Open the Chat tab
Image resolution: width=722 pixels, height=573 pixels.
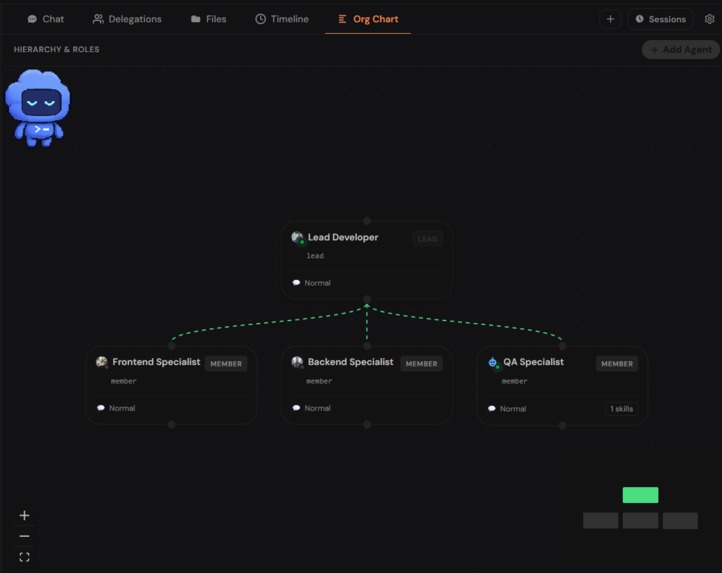coord(46,19)
